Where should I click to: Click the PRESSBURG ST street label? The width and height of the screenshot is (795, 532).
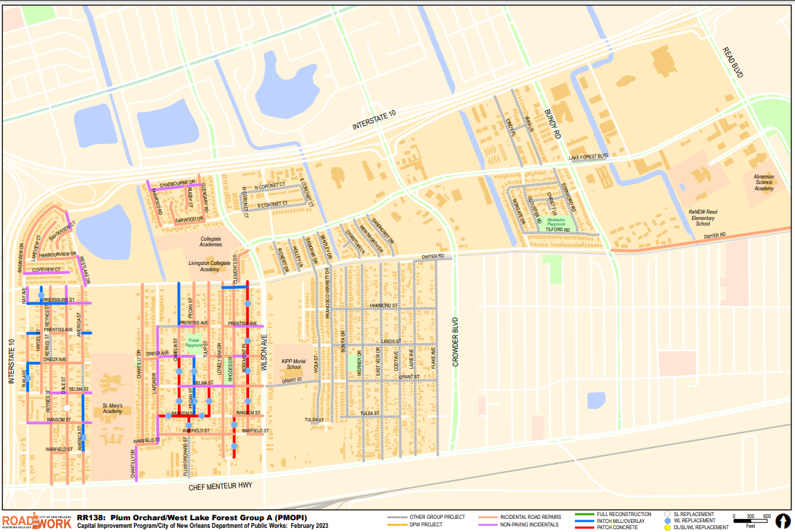pyautogui.click(x=59, y=300)
